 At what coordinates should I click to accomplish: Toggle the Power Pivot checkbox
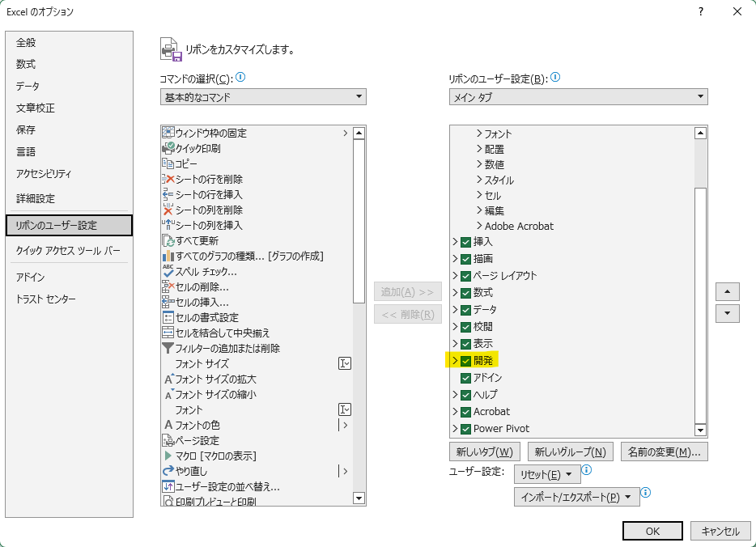point(465,429)
